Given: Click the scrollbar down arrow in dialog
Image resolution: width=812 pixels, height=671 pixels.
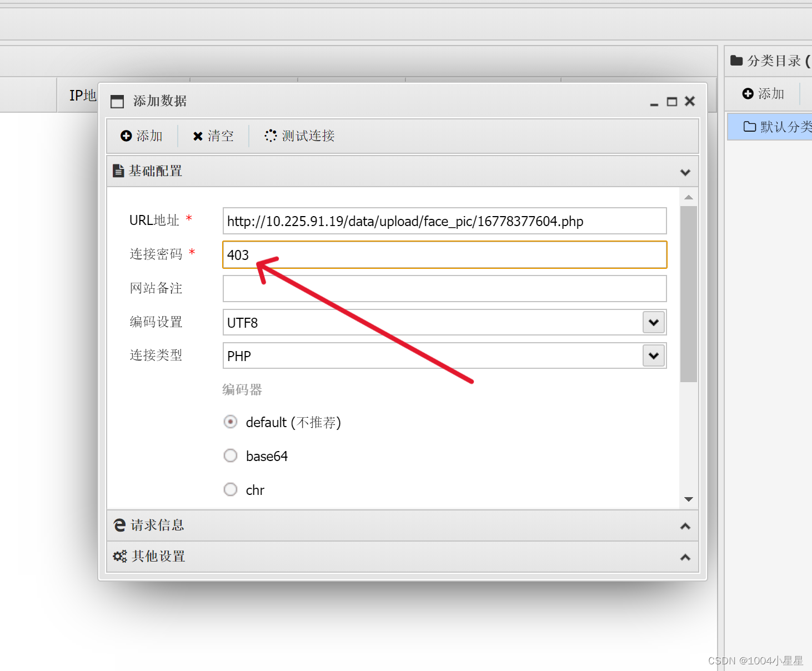Looking at the screenshot, I should (689, 499).
